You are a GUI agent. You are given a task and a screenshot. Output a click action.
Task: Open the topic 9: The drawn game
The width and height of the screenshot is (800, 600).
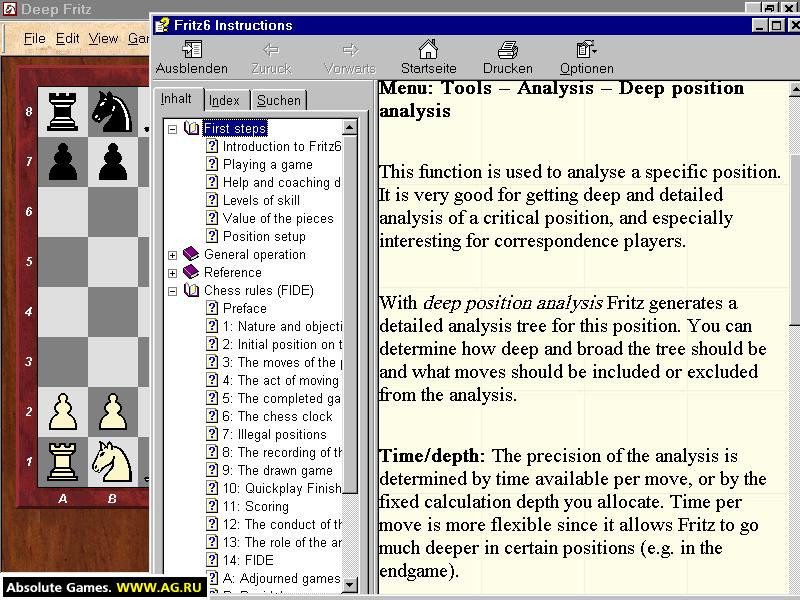click(278, 470)
